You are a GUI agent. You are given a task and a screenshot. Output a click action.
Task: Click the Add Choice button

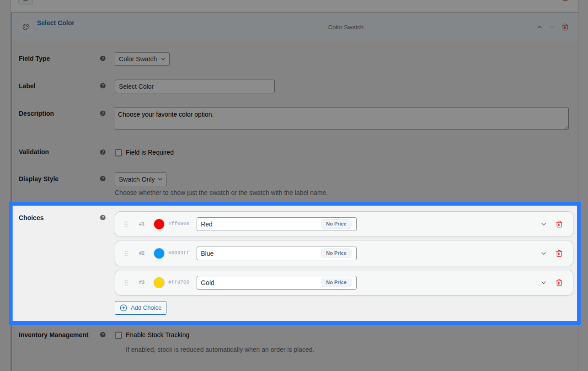pos(140,308)
